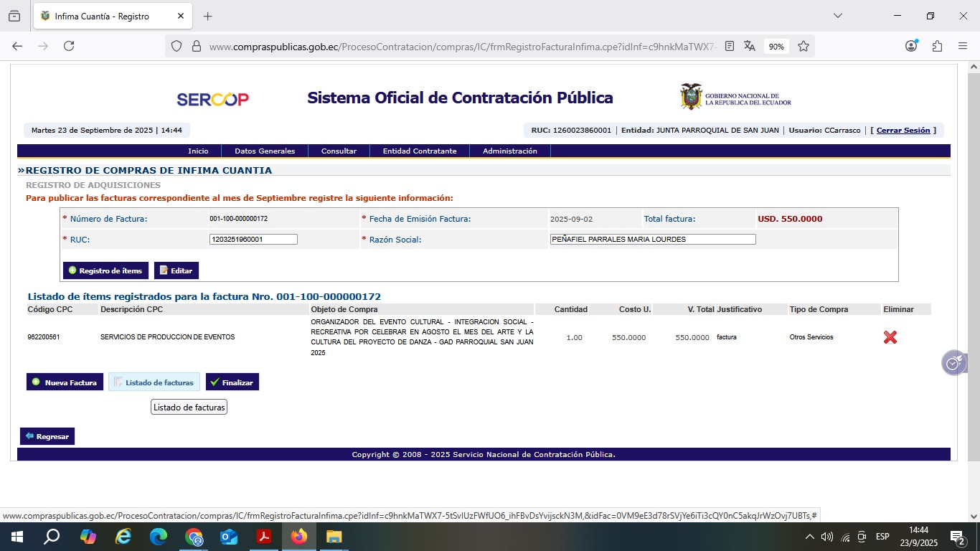Delete the registered item with red X
Screen dimensions: 980x551
point(890,337)
